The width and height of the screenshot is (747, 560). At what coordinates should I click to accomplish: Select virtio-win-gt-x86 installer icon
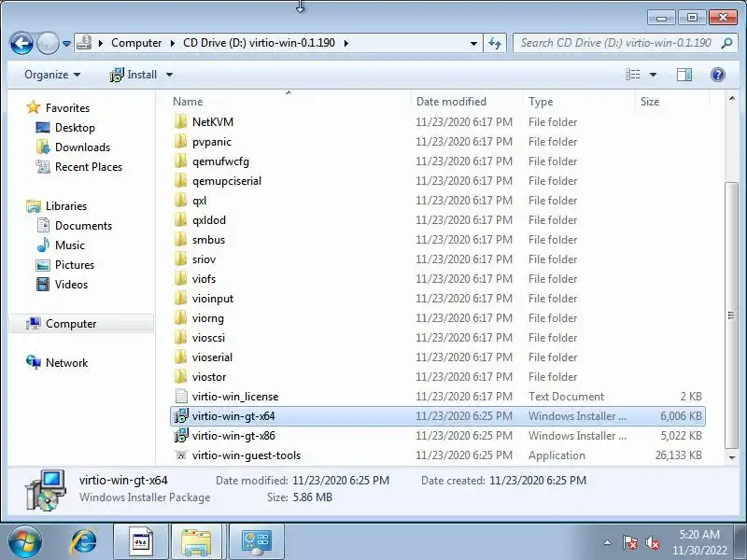tap(181, 435)
